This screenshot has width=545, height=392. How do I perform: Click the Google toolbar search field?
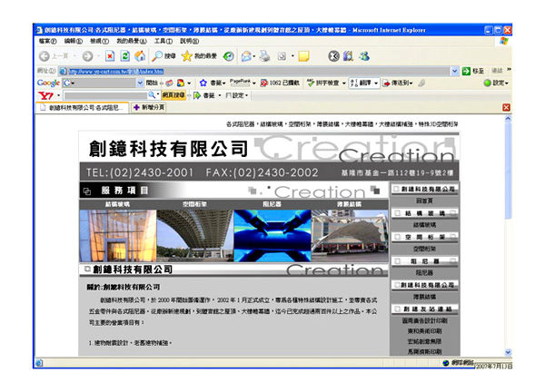coord(104,83)
